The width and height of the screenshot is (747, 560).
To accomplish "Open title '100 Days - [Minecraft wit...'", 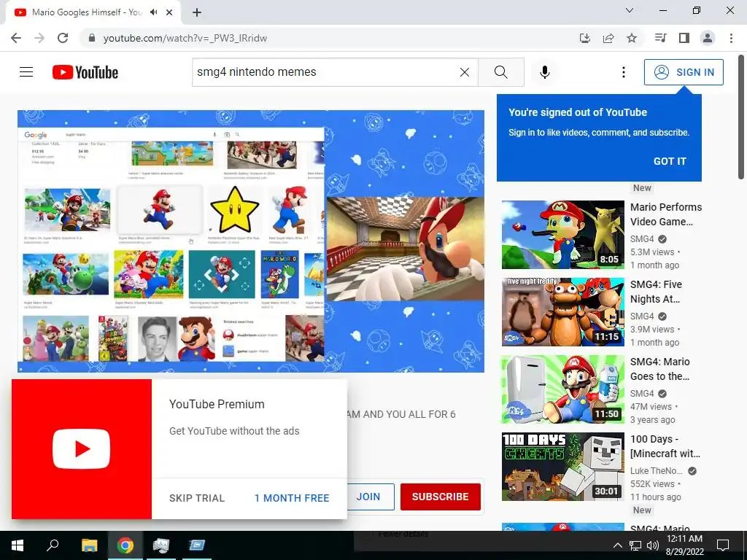I will (x=665, y=446).
